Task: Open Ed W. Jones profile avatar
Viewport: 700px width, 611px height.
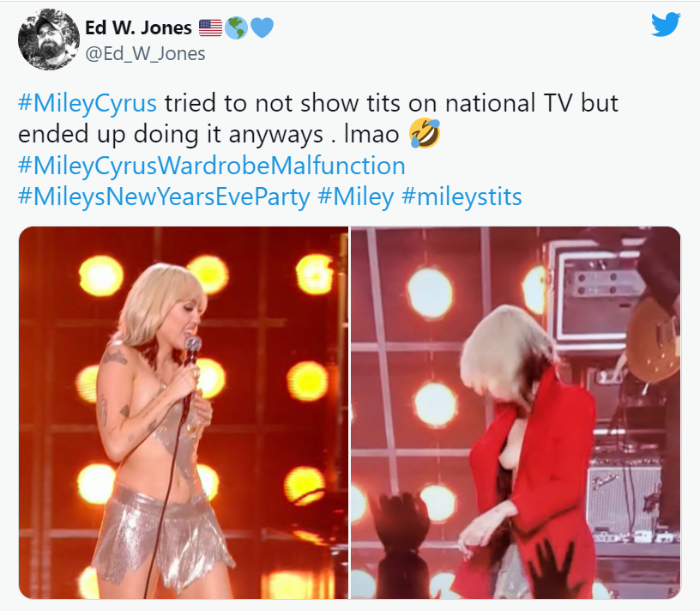Action: pyautogui.click(x=49, y=39)
